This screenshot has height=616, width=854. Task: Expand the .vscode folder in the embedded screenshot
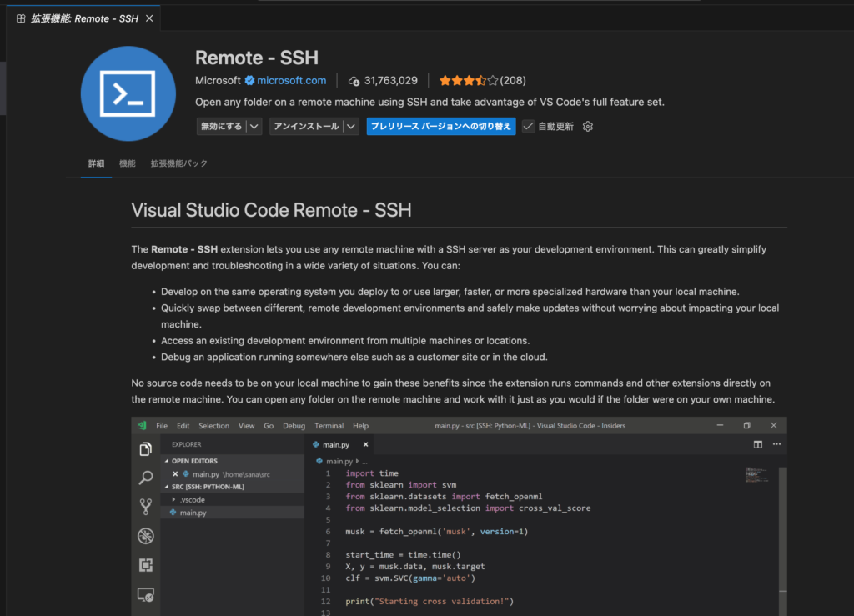pyautogui.click(x=173, y=499)
